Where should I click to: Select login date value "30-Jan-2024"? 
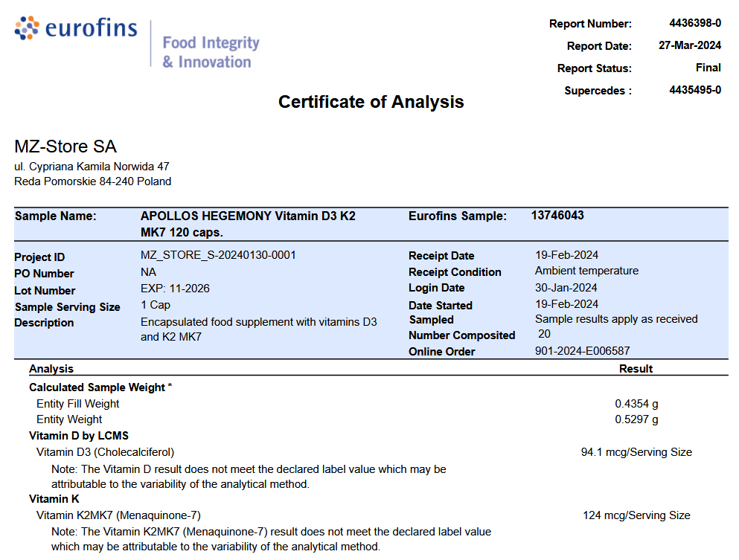(x=566, y=288)
